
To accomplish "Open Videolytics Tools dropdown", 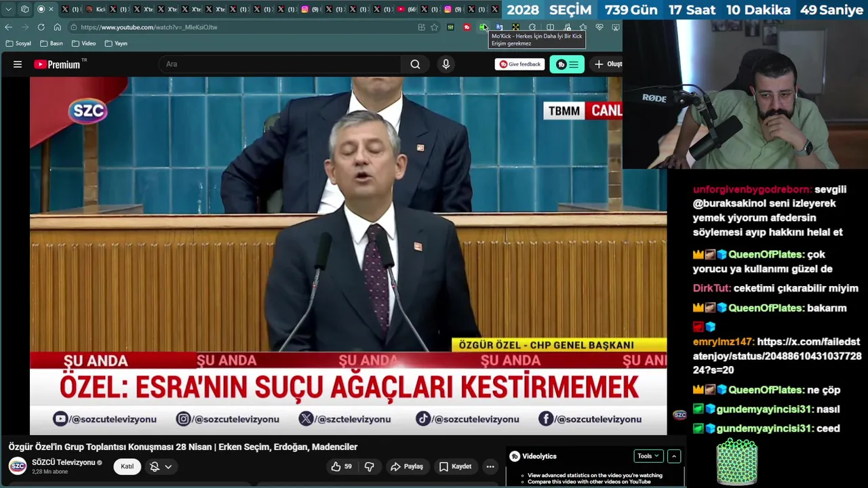I will coord(648,456).
